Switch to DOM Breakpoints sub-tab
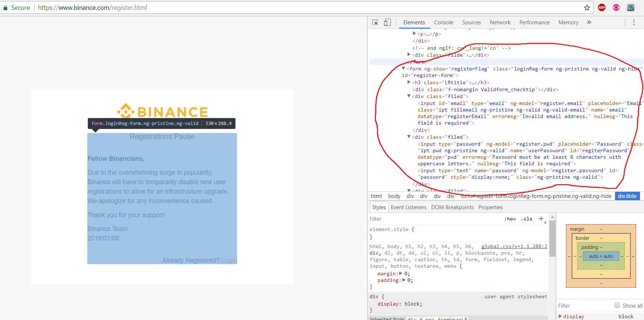 (452, 207)
